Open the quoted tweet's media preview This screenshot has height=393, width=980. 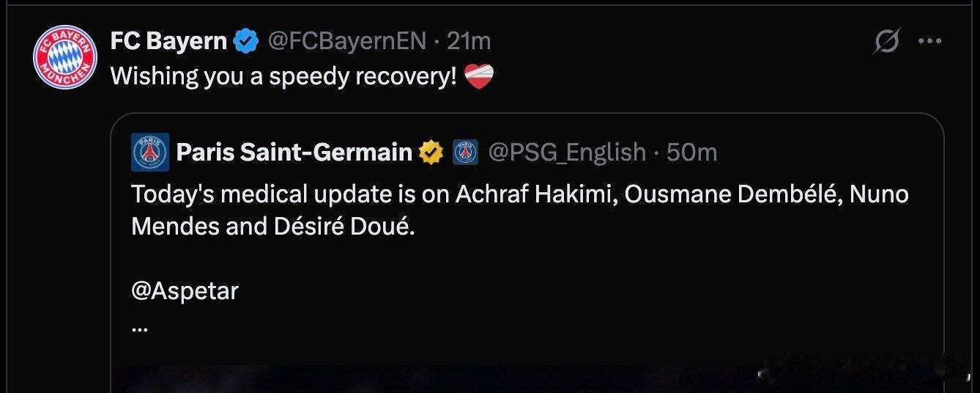point(527,378)
